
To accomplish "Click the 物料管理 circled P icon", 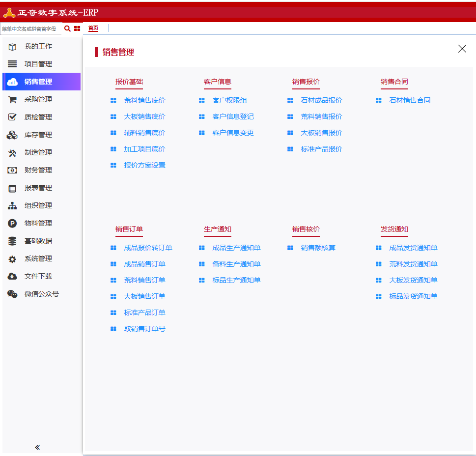I will [x=12, y=224].
